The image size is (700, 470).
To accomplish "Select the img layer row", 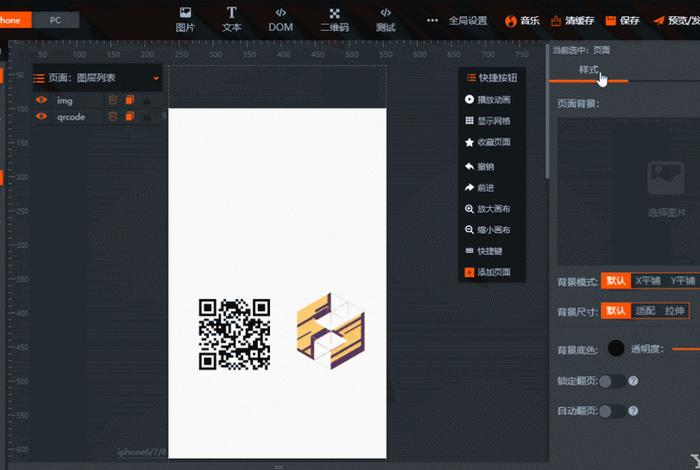I will click(x=97, y=100).
